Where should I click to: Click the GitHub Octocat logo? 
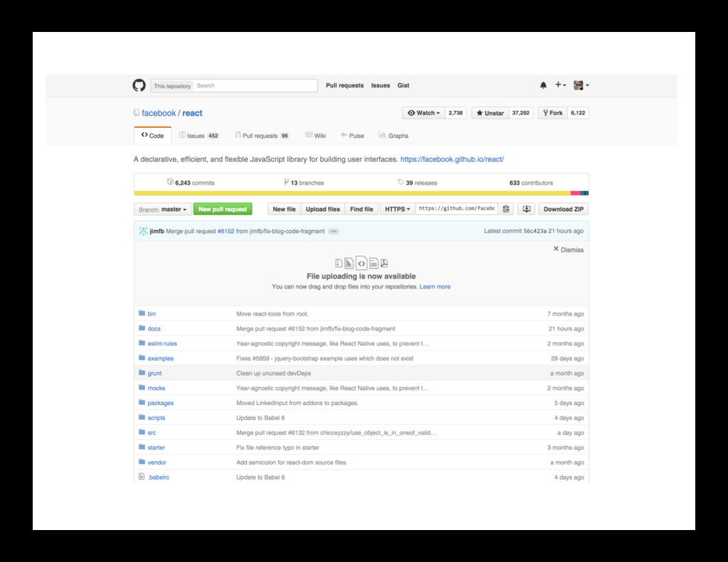pyautogui.click(x=139, y=85)
